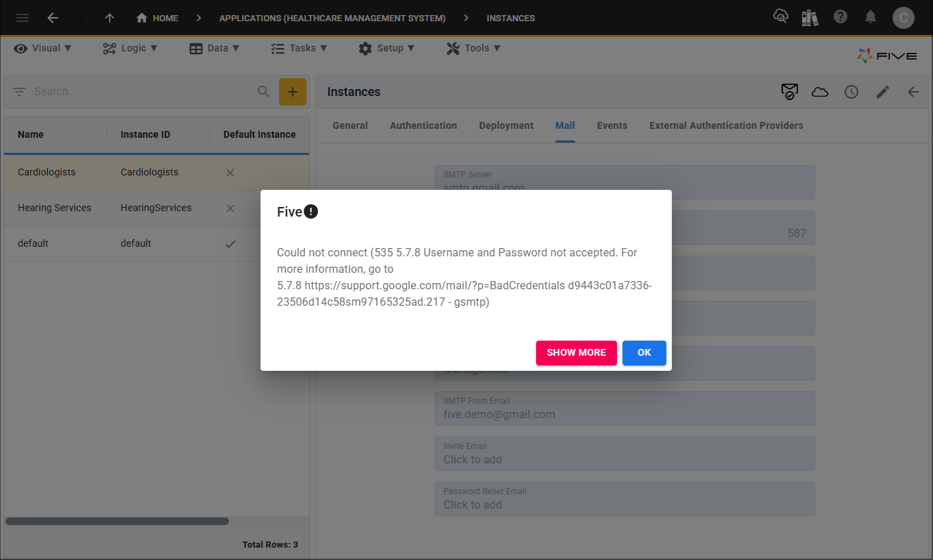
Task: Open the Setup dropdown menu
Action: pos(387,48)
